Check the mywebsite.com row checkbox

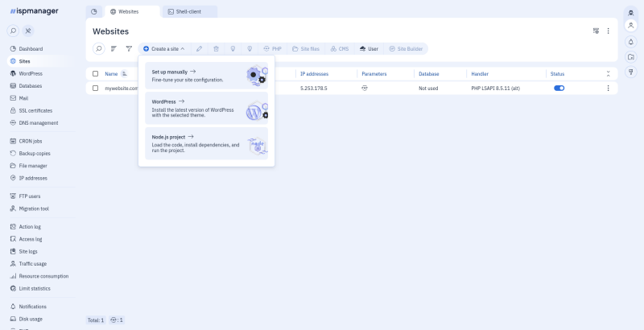coord(95,89)
